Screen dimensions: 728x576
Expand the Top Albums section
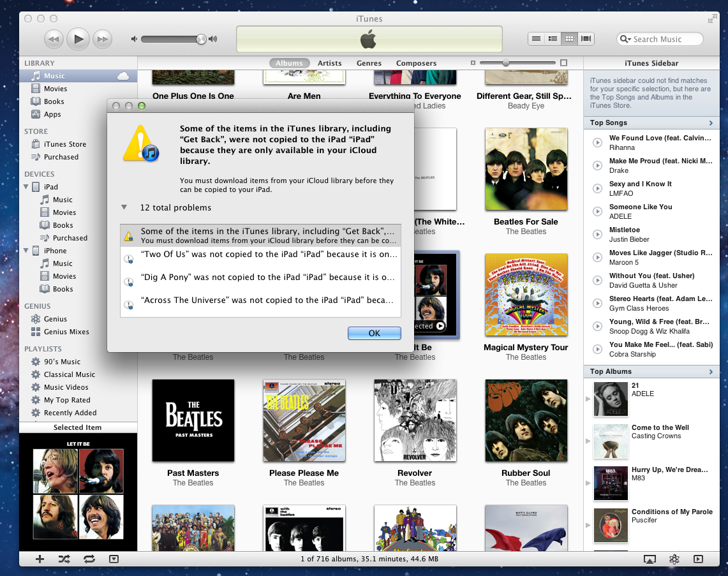coord(711,372)
